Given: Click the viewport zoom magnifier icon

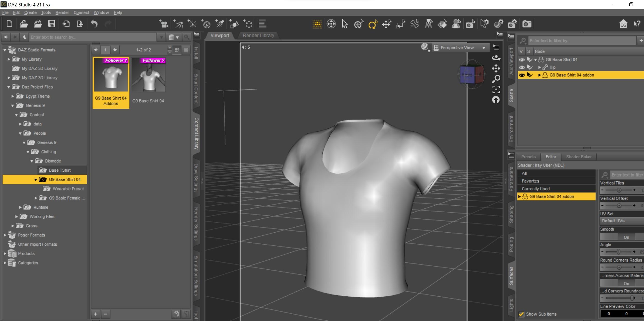Looking at the screenshot, I should 496,79.
